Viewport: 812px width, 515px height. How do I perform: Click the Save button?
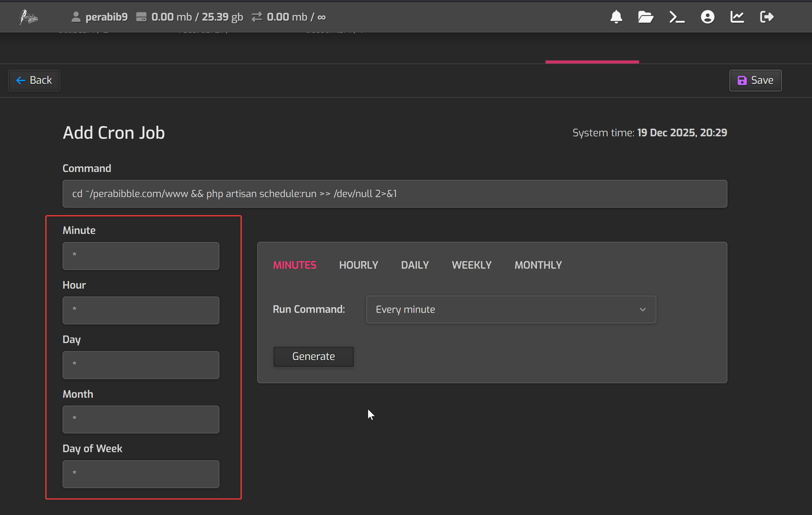pos(755,80)
